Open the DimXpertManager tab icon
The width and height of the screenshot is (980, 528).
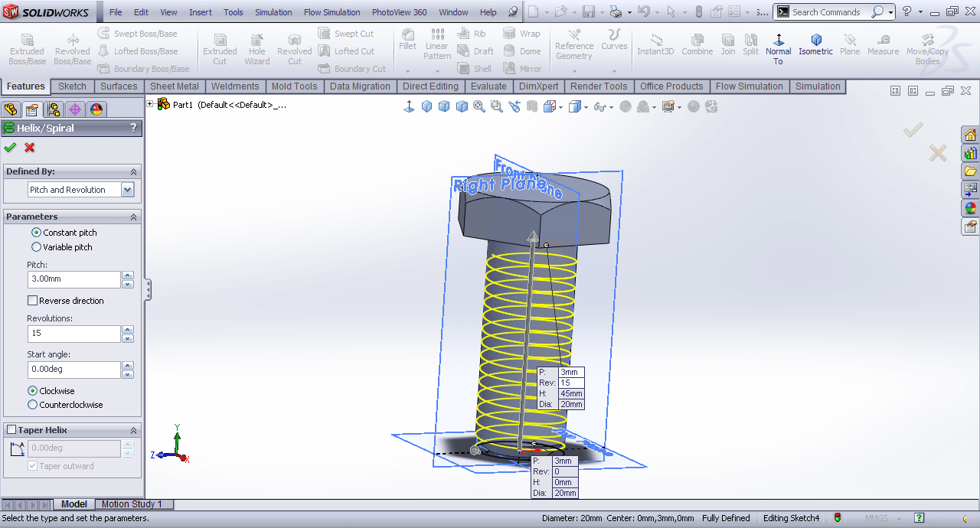click(74, 109)
